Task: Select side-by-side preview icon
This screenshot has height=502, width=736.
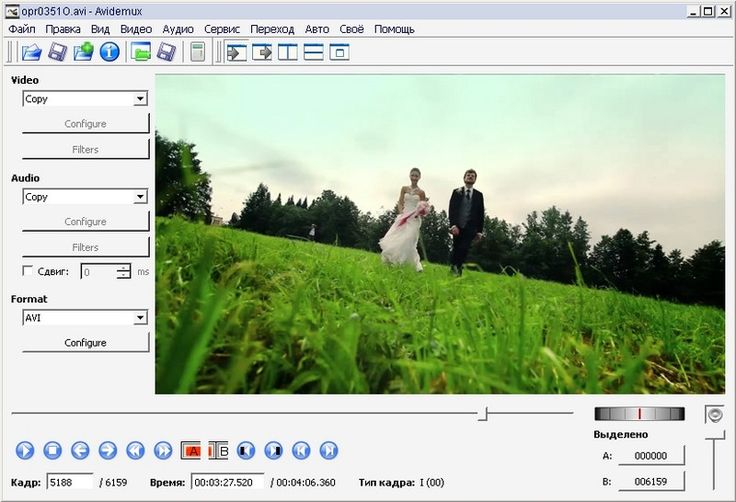Action: click(287, 52)
